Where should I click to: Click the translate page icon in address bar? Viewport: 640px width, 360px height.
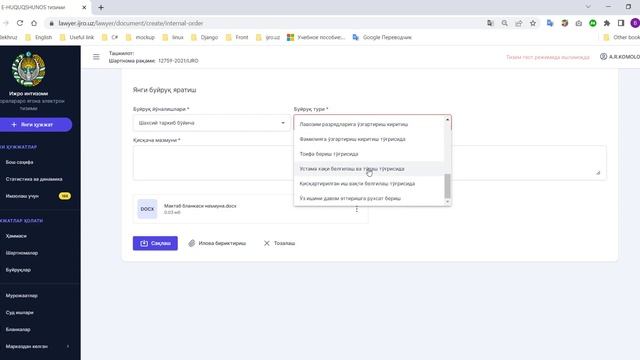click(490, 23)
